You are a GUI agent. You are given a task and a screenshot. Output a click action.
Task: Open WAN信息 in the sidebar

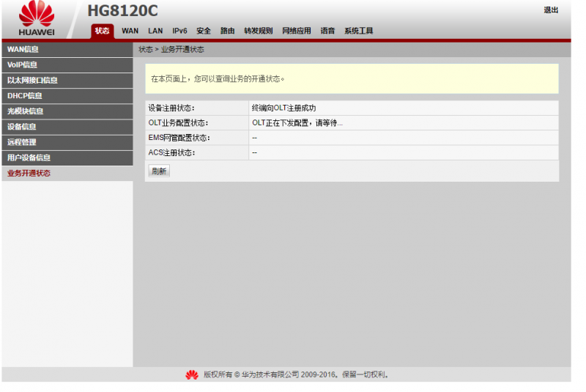67,49
